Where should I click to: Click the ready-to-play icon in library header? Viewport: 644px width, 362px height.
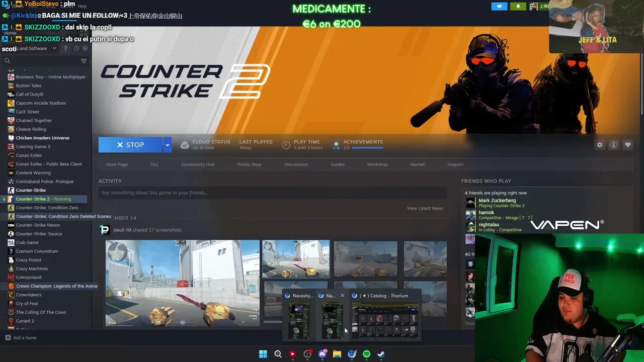85,48
